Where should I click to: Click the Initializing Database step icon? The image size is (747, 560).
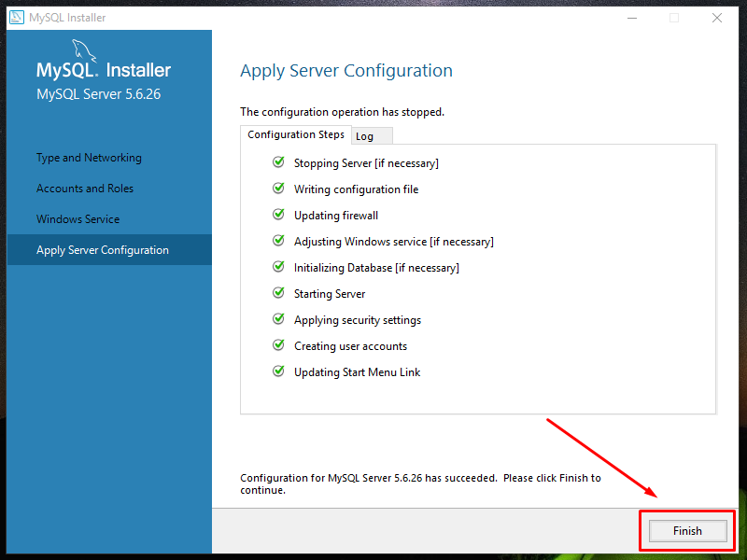(277, 267)
